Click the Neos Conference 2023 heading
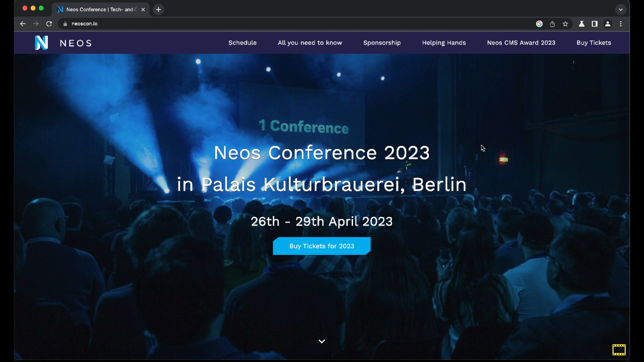The width and height of the screenshot is (644, 362). click(322, 153)
